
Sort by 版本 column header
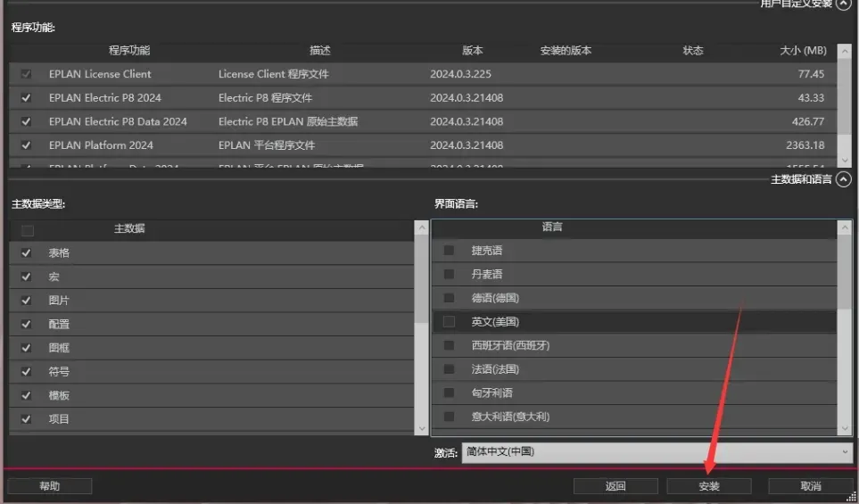click(472, 50)
